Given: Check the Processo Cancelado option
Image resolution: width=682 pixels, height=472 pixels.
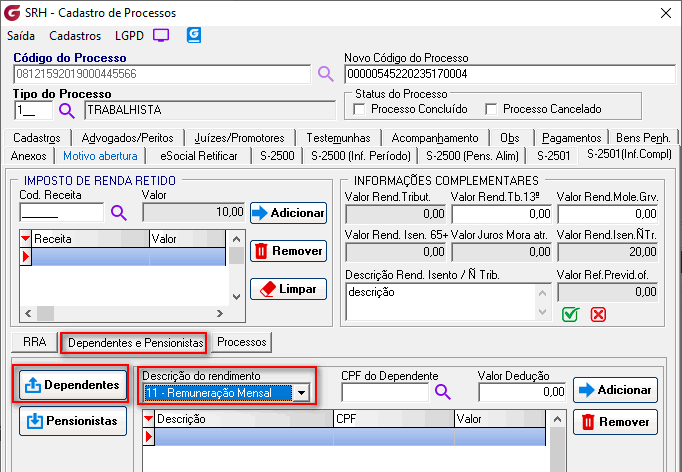Looking at the screenshot, I should point(491,109).
